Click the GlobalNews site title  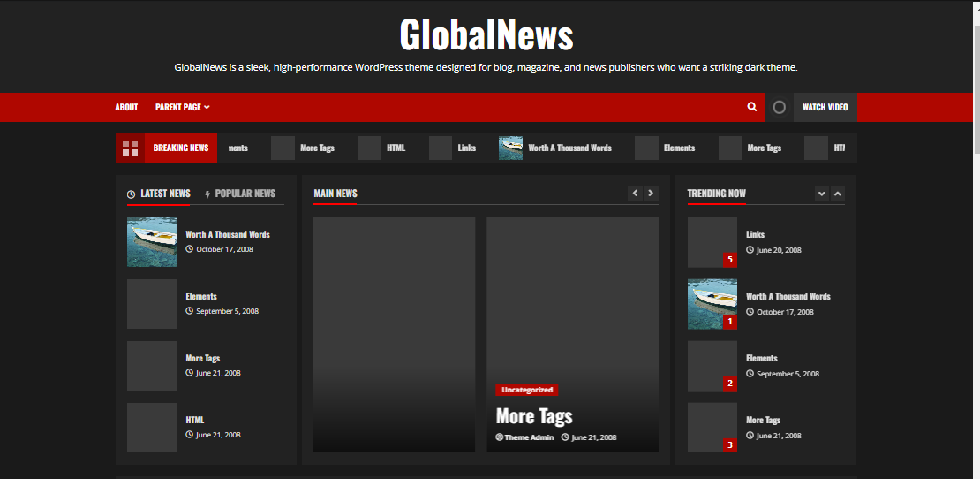tap(486, 34)
